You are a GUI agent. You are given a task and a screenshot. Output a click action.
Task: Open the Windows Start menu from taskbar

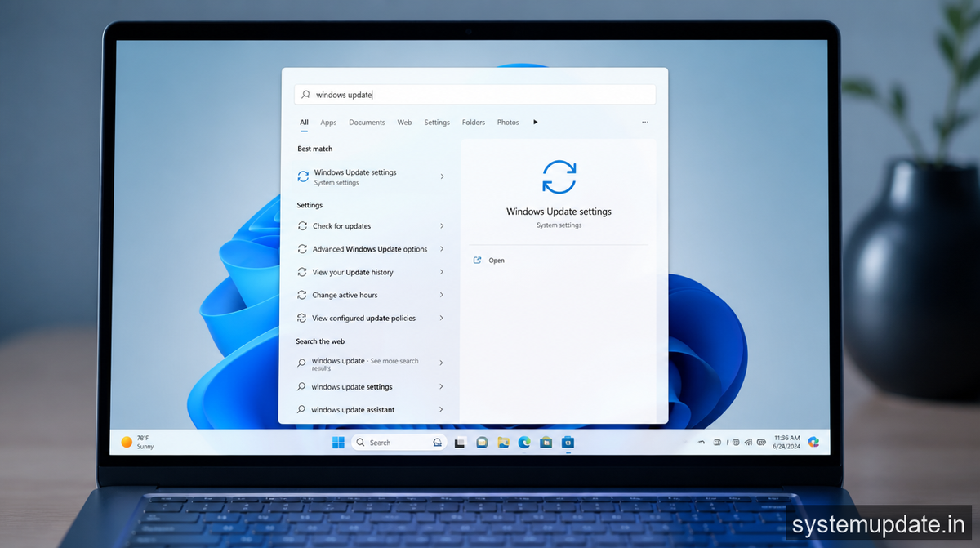(338, 443)
